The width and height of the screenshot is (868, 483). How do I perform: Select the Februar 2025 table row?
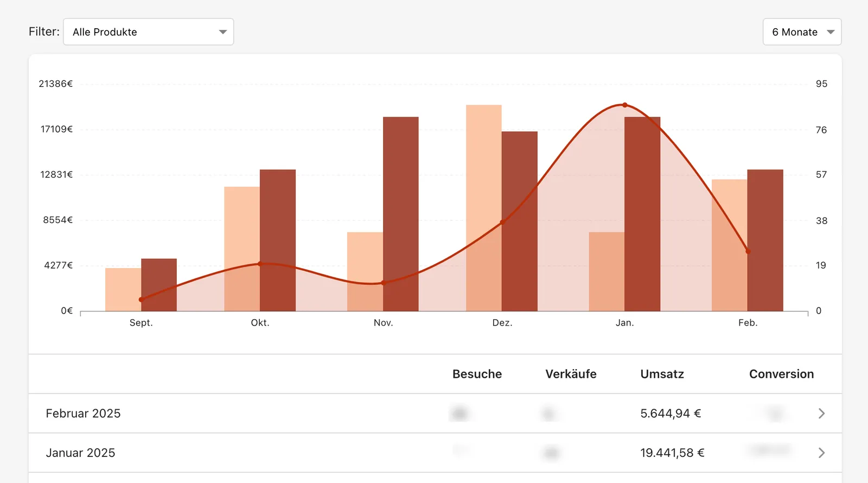pyautogui.click(x=435, y=414)
